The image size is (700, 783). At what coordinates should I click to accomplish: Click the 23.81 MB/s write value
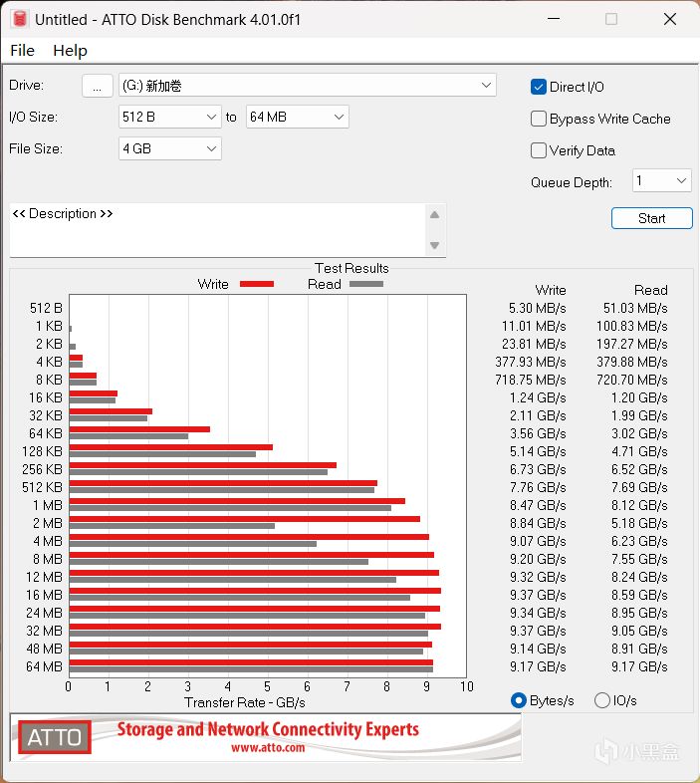click(x=534, y=344)
